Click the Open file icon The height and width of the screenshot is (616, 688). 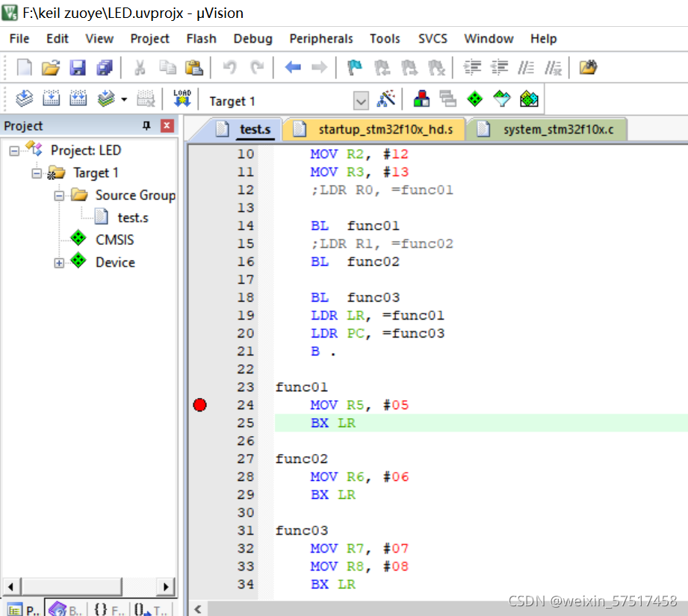coord(51,67)
